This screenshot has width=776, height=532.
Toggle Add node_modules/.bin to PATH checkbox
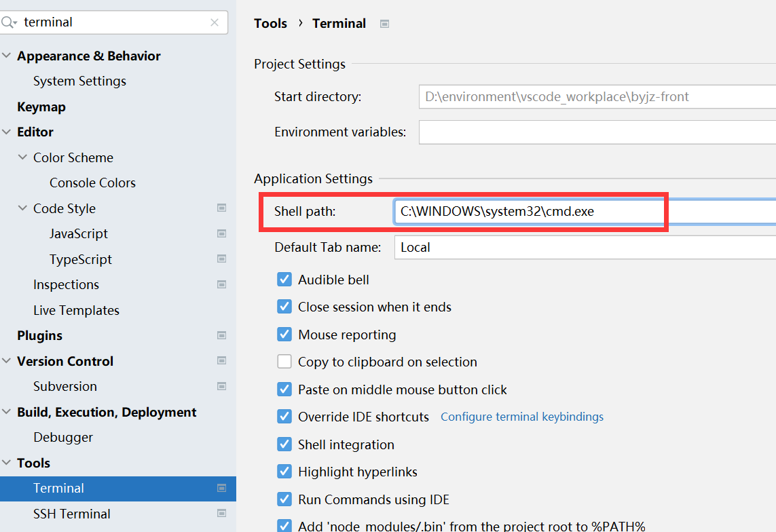click(x=284, y=525)
